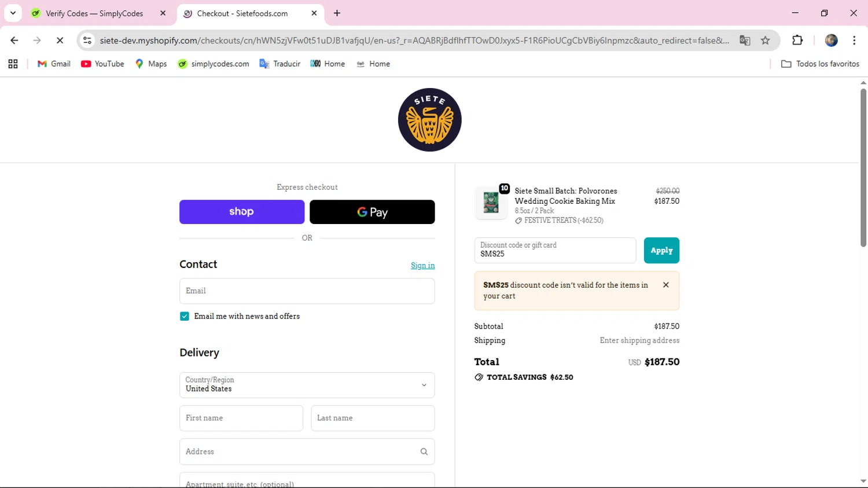Viewport: 868px width, 488px height.
Task: Pay with Shop Pay button
Action: click(x=242, y=212)
